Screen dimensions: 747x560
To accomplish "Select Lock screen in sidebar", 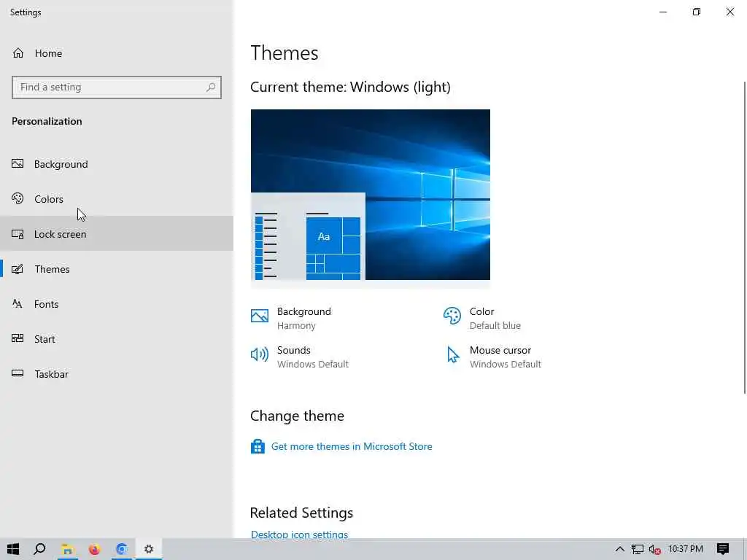I will (x=117, y=234).
